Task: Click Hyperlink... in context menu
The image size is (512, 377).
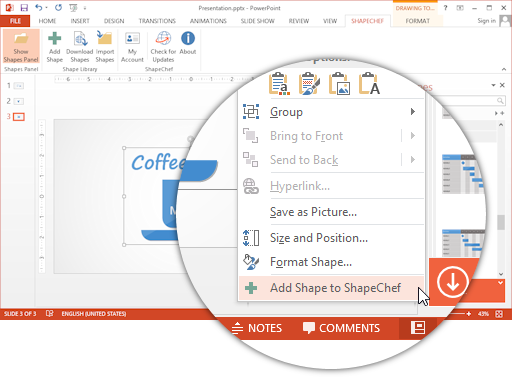Action: tap(331, 186)
